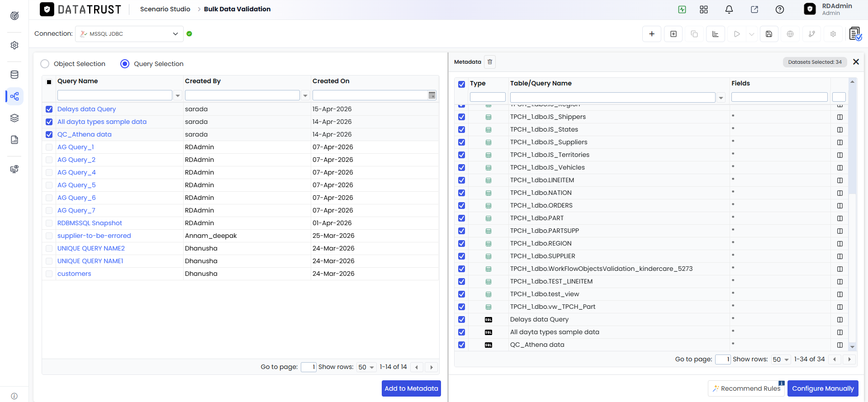The height and width of the screenshot is (402, 868).
Task: Click the run play toolbar icon
Action: point(737,34)
